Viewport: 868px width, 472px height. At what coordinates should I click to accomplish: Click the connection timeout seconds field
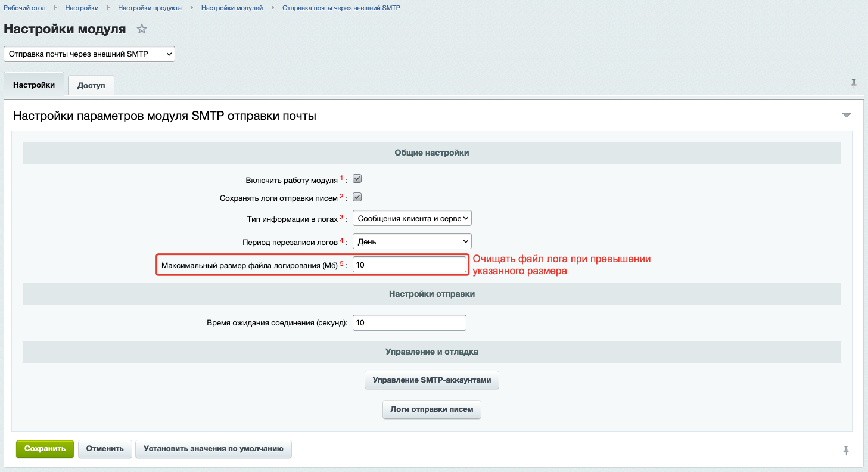click(409, 322)
